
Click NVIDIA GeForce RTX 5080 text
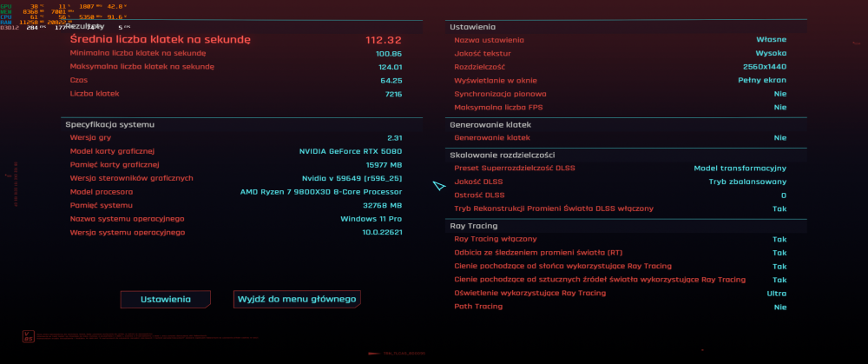coord(351,151)
